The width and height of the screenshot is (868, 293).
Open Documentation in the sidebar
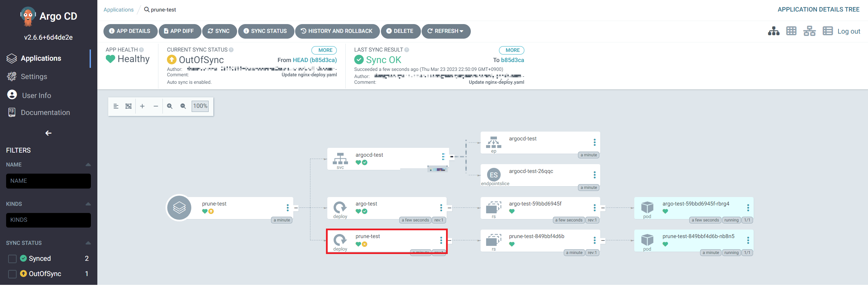pyautogui.click(x=45, y=113)
